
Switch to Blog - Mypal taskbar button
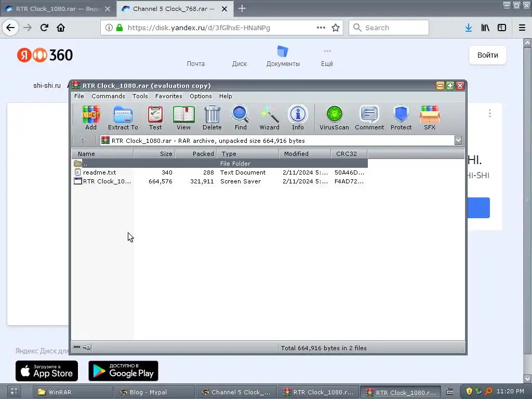tap(155, 392)
